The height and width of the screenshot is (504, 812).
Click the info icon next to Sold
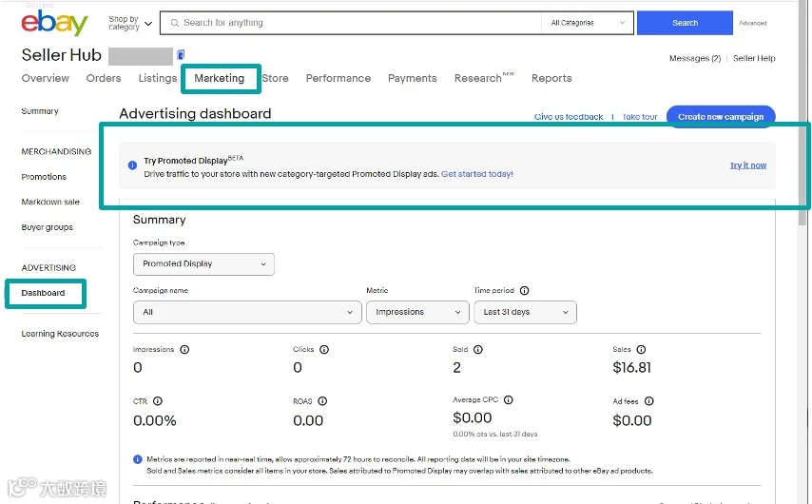pyautogui.click(x=478, y=350)
